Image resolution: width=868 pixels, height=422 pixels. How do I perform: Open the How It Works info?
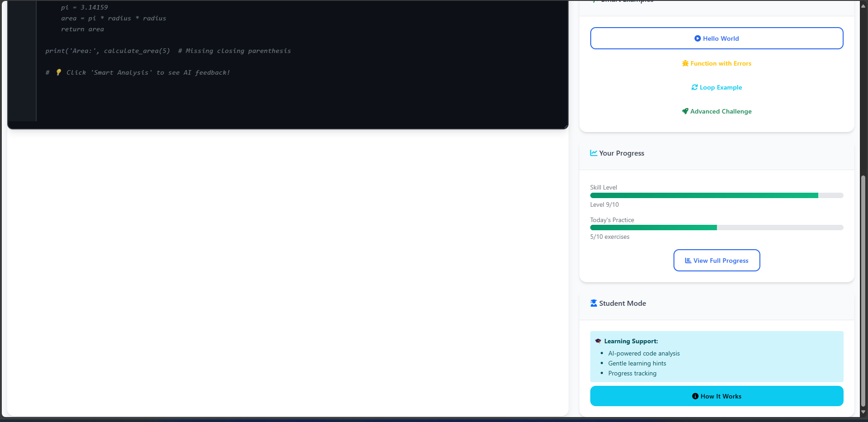(716, 396)
